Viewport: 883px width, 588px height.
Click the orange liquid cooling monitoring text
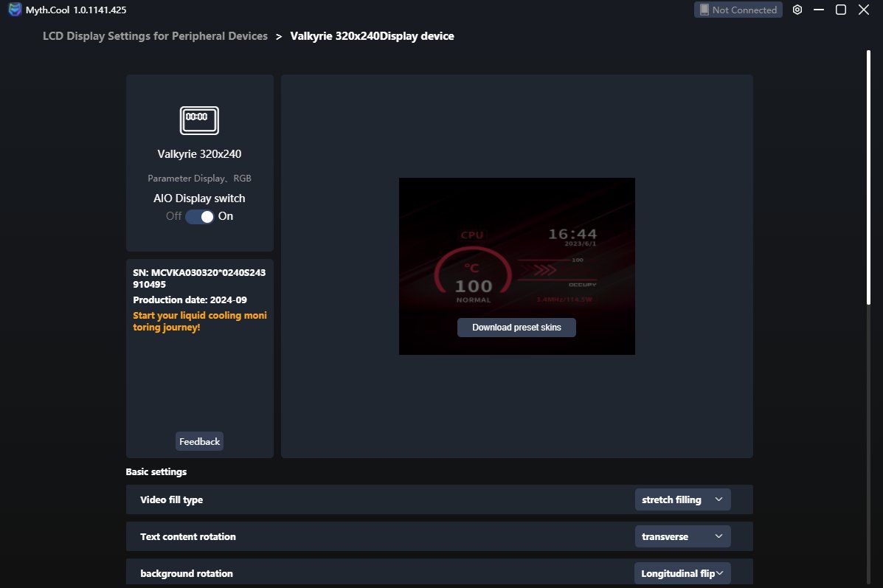coord(199,321)
